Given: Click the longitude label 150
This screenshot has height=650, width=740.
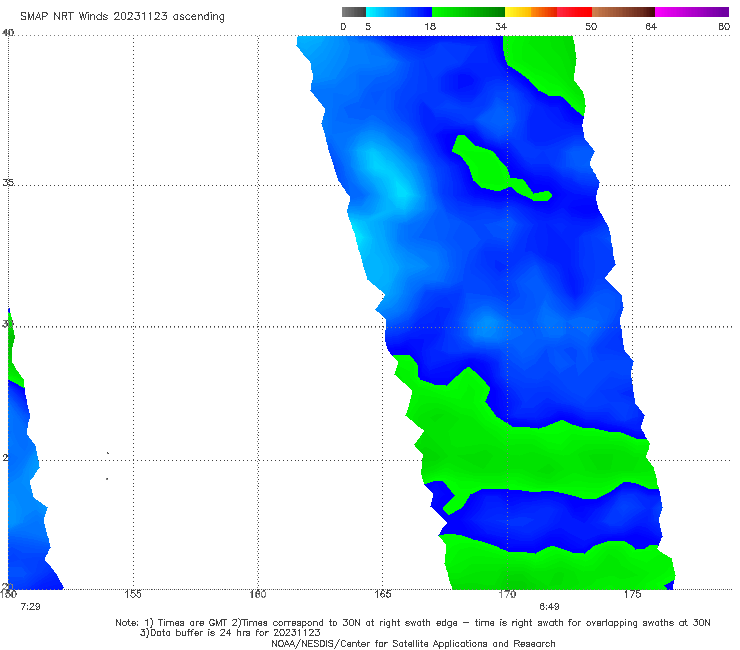Looking at the screenshot, I should click(8, 594).
